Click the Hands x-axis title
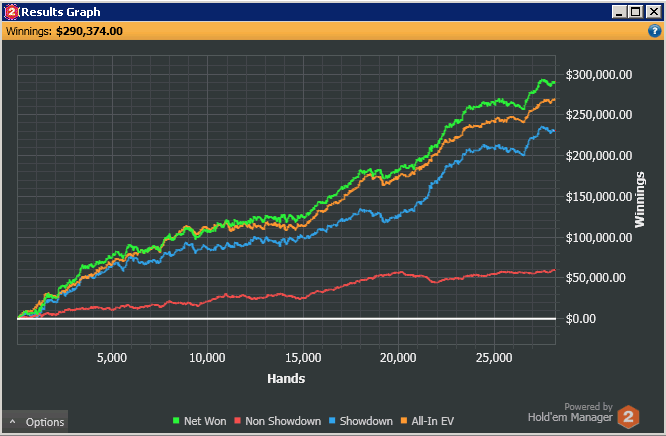 point(286,378)
